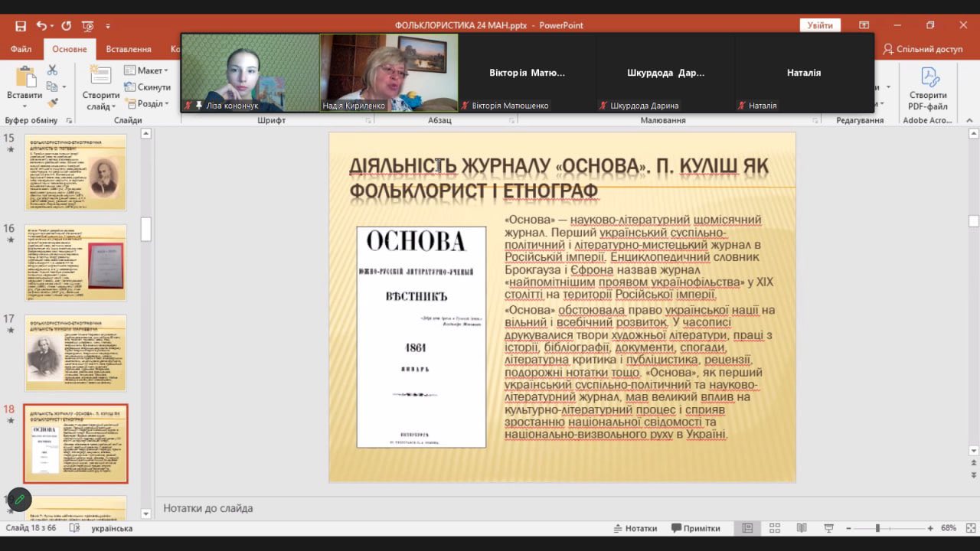The height and width of the screenshot is (551, 980).
Task: Toggle the Примітки comments pane
Action: (695, 528)
